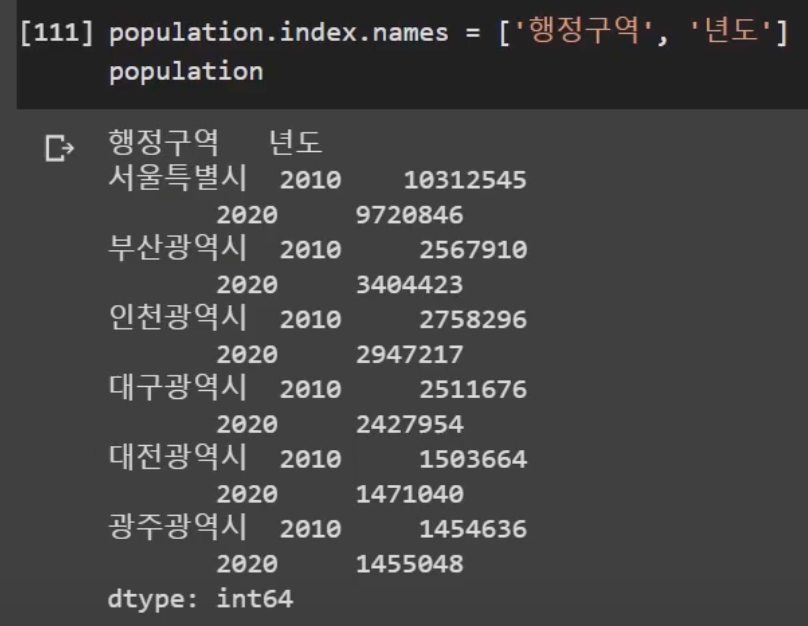Click the string '년도' in the code
Image resolution: width=808 pixels, height=626 pixels.
click(731, 30)
